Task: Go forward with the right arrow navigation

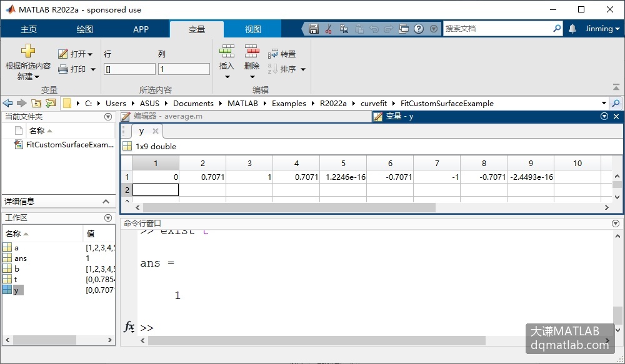Action: tap(21, 103)
